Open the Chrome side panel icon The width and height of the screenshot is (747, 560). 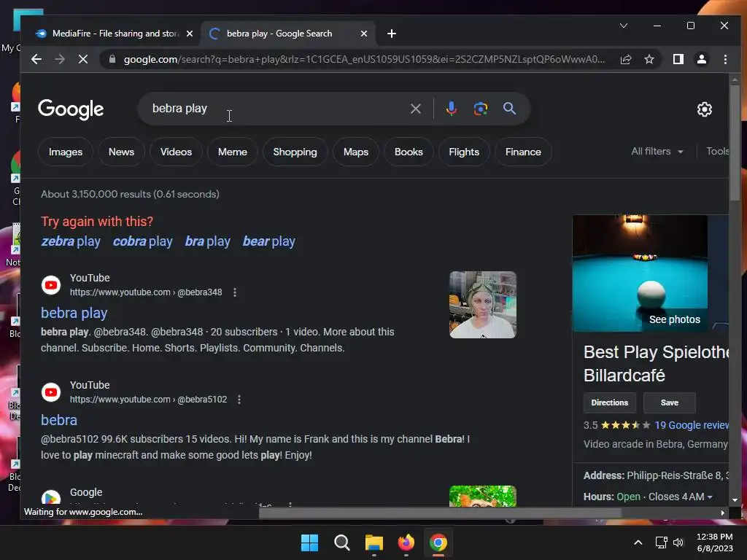[678, 59]
